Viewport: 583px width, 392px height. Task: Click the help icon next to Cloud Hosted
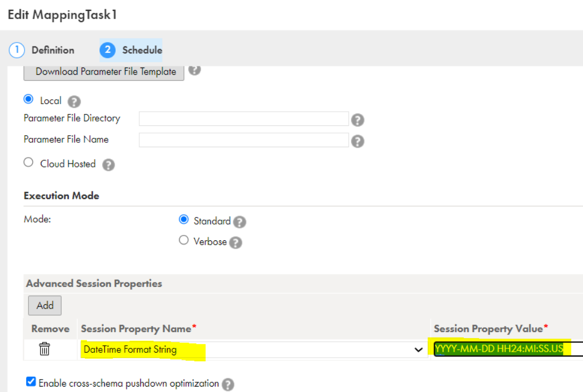click(109, 165)
